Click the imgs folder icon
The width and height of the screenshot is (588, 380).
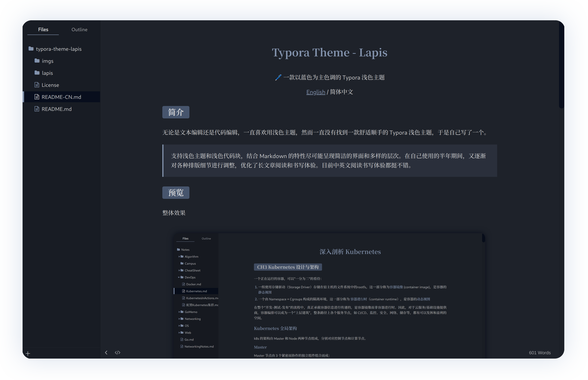[x=37, y=61]
